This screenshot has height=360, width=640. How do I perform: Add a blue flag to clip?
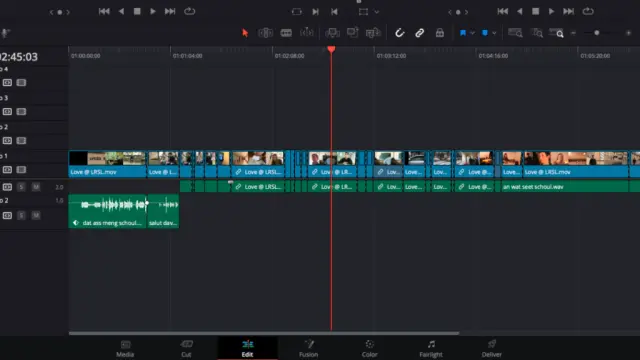click(x=463, y=33)
